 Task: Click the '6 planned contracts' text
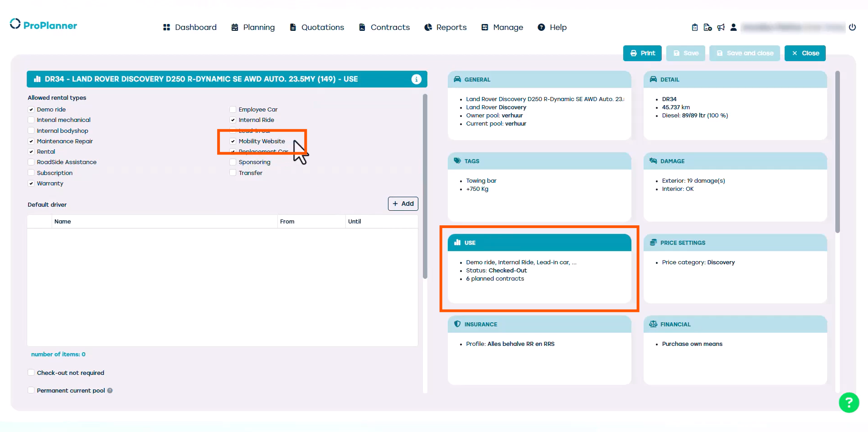click(495, 279)
